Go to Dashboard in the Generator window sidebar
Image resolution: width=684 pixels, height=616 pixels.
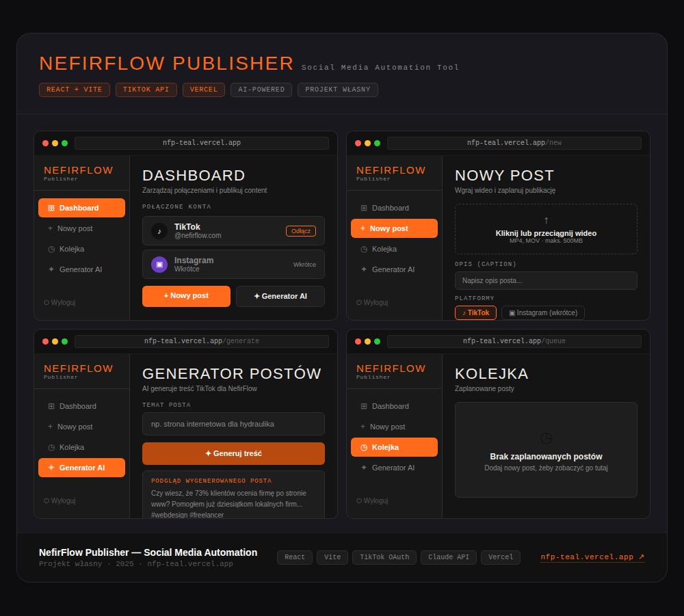pyautogui.click(x=81, y=406)
